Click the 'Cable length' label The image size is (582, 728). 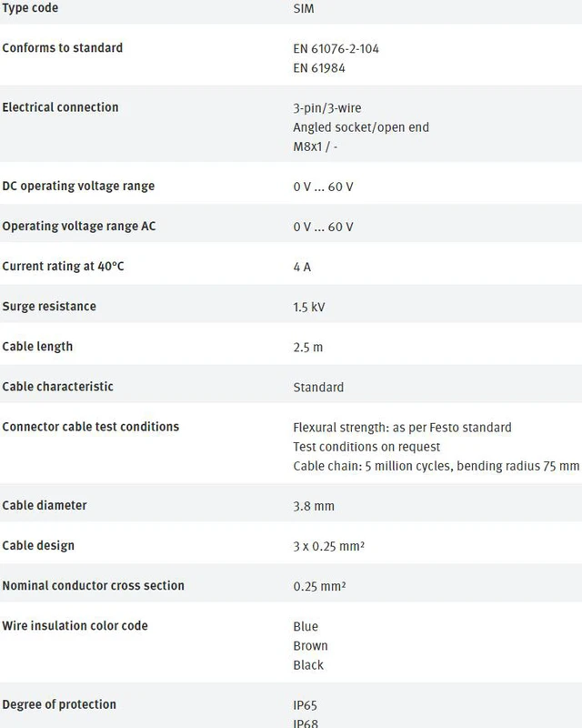[x=37, y=347]
